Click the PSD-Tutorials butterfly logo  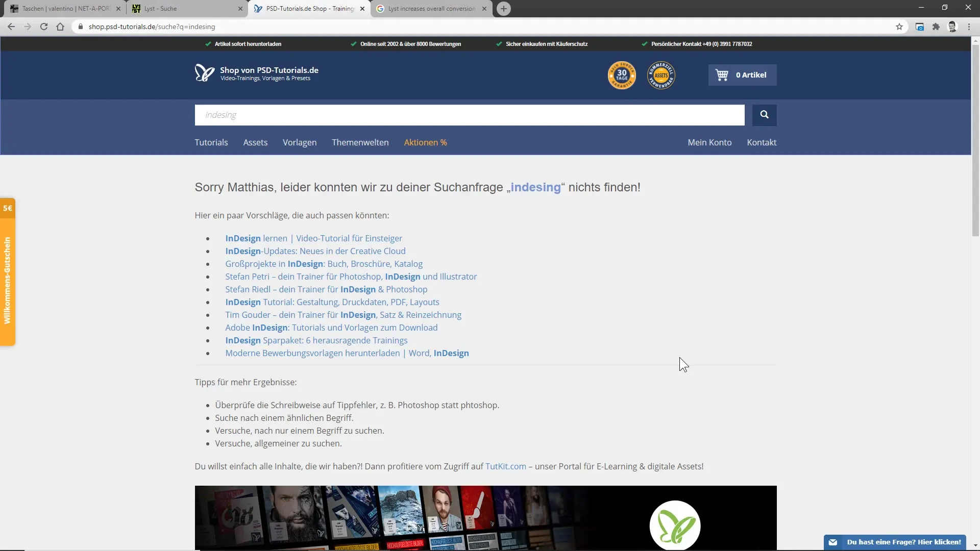205,73
